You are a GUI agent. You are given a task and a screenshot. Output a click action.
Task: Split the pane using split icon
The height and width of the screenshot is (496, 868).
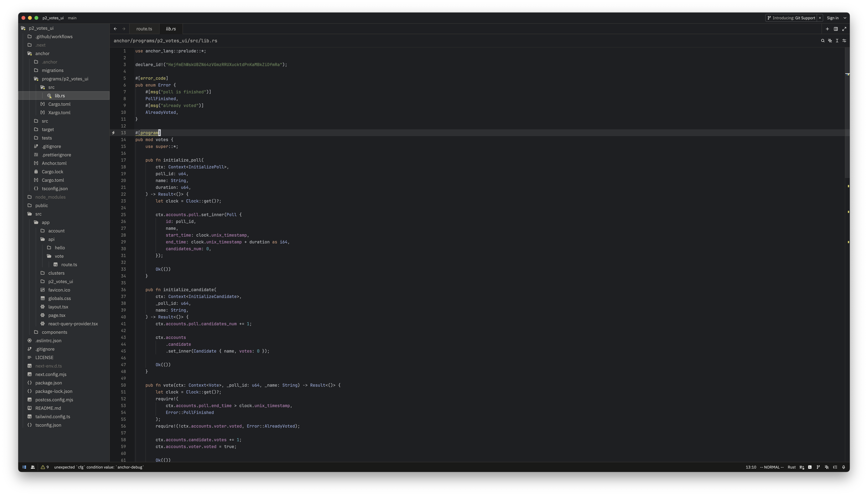pyautogui.click(x=836, y=29)
